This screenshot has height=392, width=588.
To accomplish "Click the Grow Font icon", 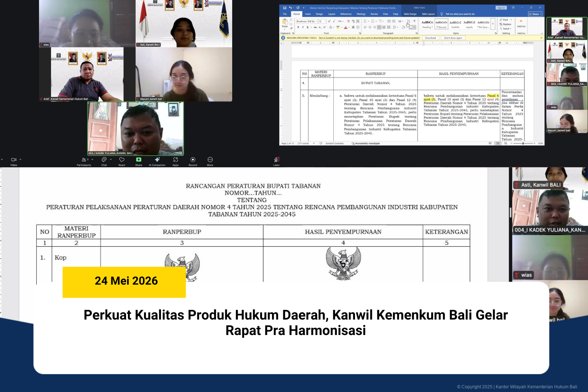I will click(x=329, y=21).
